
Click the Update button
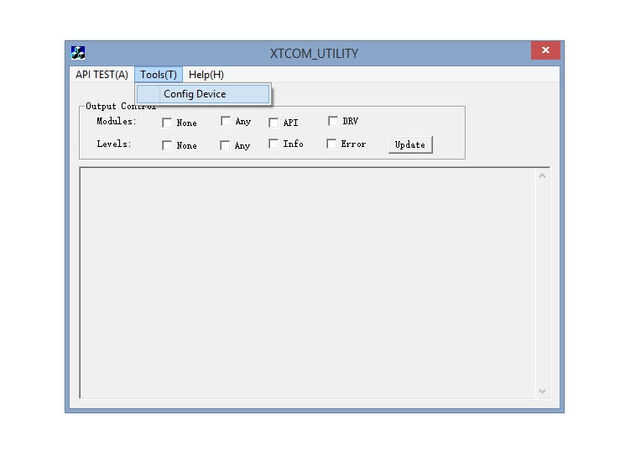pos(410,145)
